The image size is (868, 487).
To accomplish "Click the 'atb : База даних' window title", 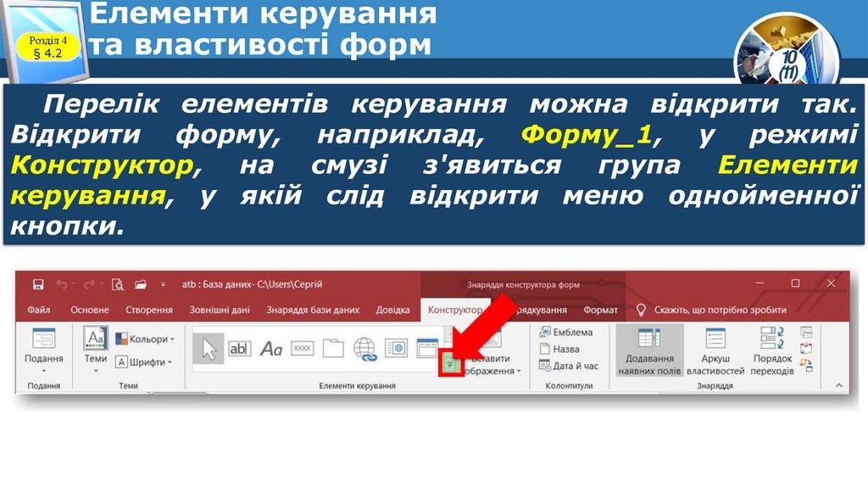I will (252, 284).
